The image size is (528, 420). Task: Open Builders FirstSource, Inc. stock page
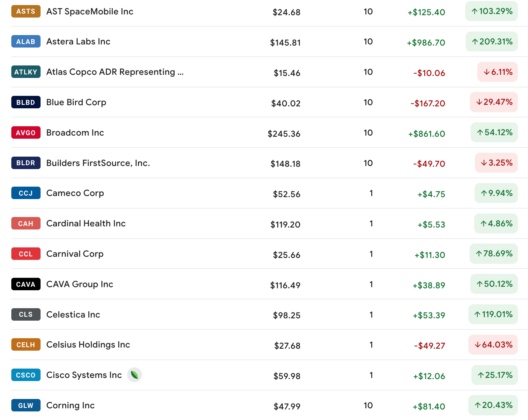98,163
